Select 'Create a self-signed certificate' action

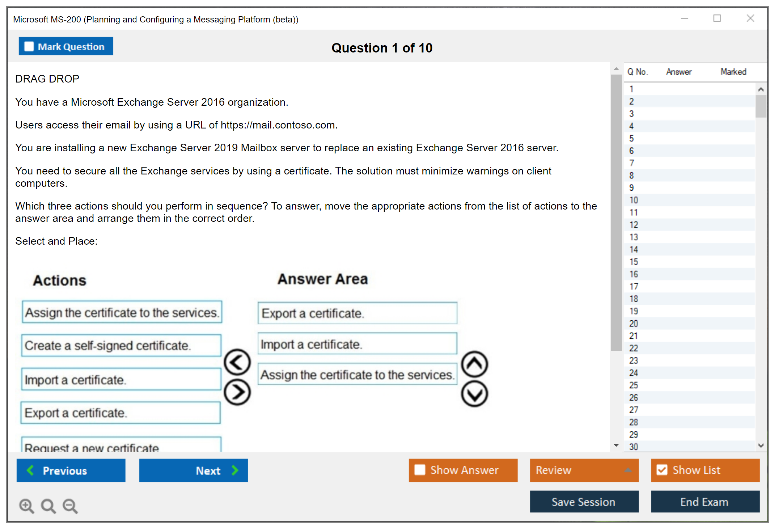pos(121,346)
